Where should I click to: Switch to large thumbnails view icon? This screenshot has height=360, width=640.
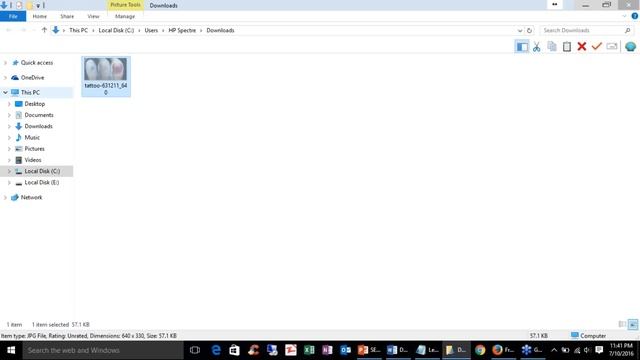(633, 324)
